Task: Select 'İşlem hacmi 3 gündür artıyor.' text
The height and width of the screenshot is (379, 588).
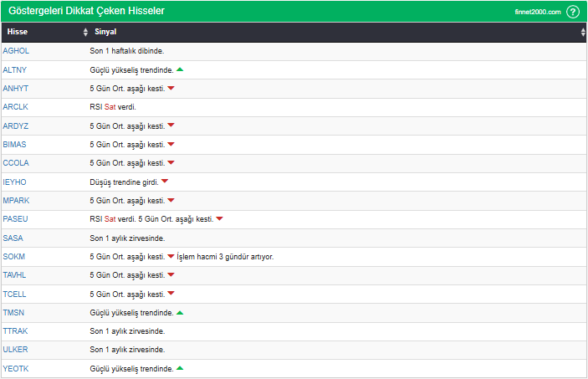Action: click(x=225, y=257)
